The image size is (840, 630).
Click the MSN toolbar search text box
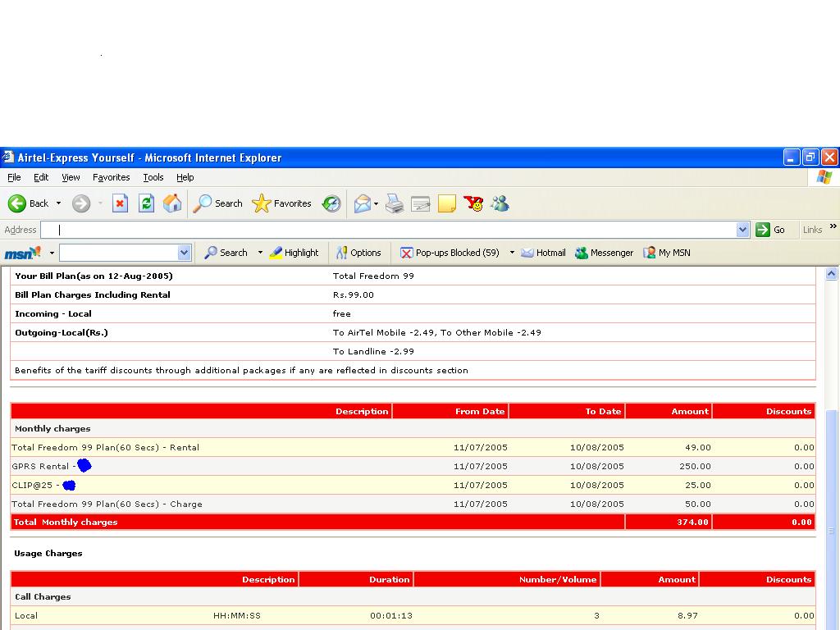pyautogui.click(x=119, y=253)
